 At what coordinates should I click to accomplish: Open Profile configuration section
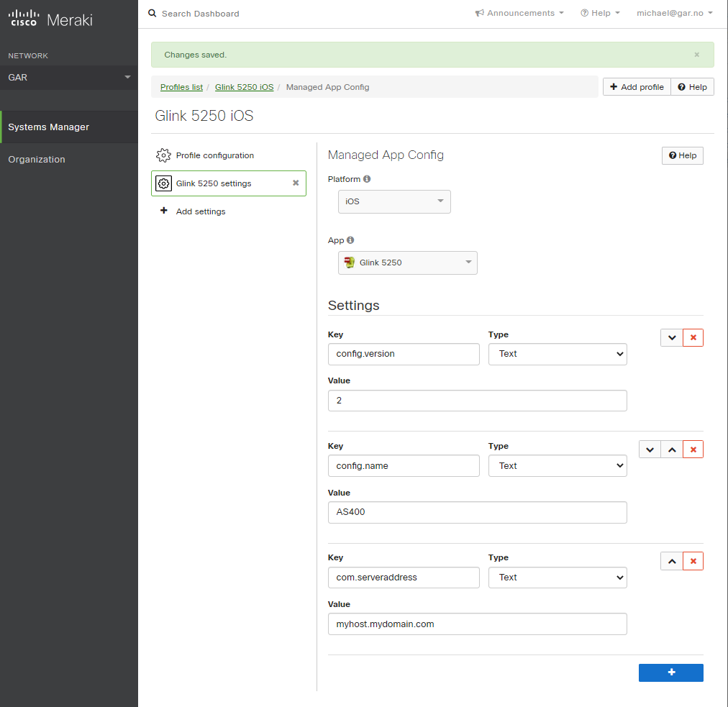[214, 155]
